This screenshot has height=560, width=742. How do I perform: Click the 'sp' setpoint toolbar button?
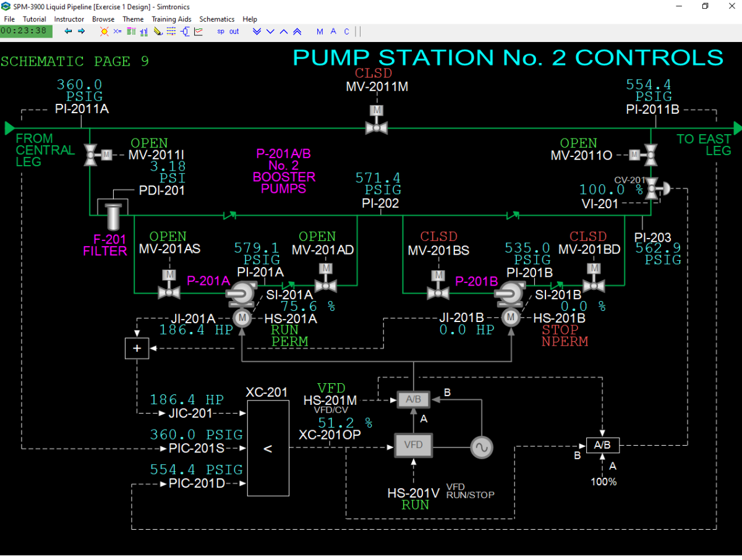[x=221, y=32]
